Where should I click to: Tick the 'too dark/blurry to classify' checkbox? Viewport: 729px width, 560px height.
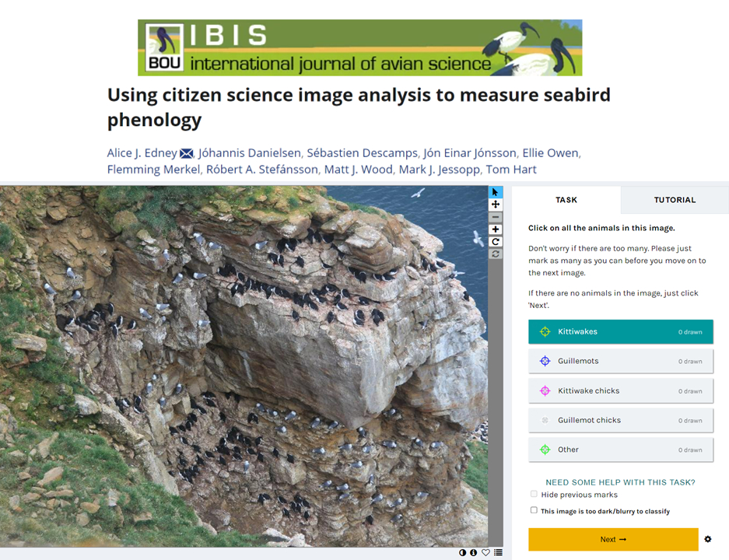pos(534,511)
